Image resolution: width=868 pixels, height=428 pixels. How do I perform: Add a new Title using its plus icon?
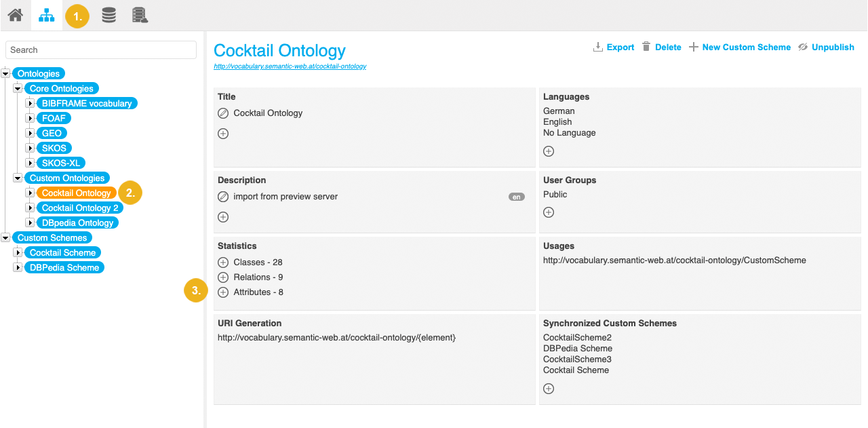(223, 134)
